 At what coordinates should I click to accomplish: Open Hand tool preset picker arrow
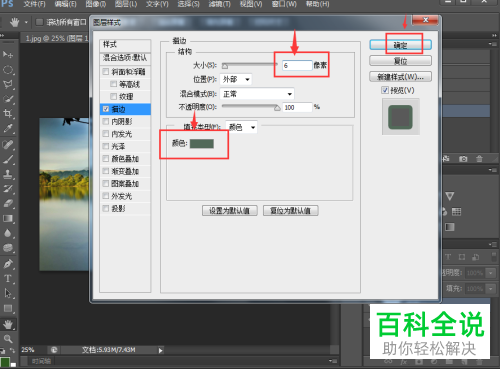(x=26, y=23)
